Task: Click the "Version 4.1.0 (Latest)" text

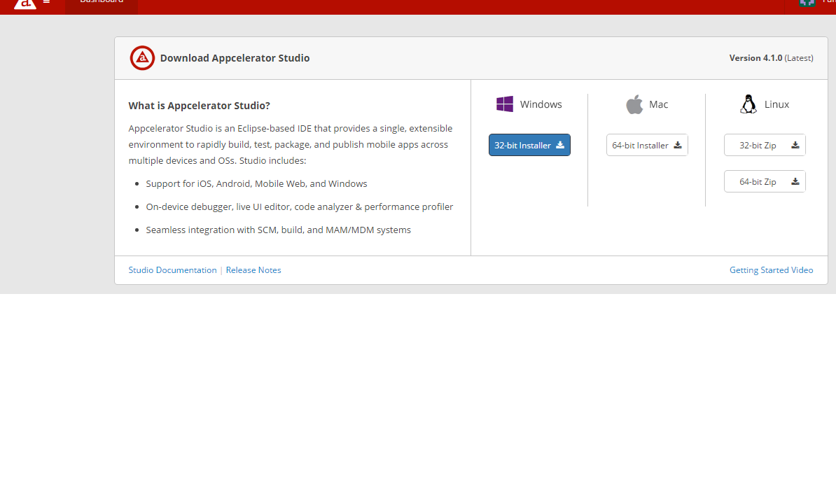Action: click(x=771, y=58)
